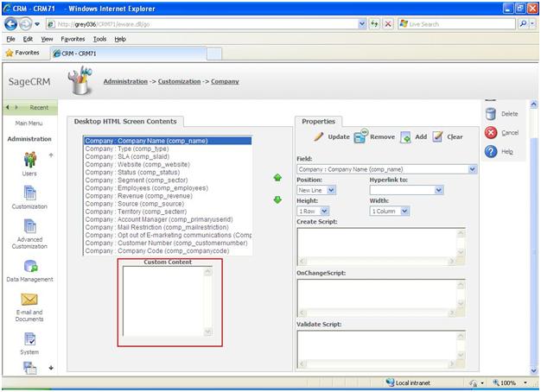Open the search provider dropdown arrow

tap(532, 24)
